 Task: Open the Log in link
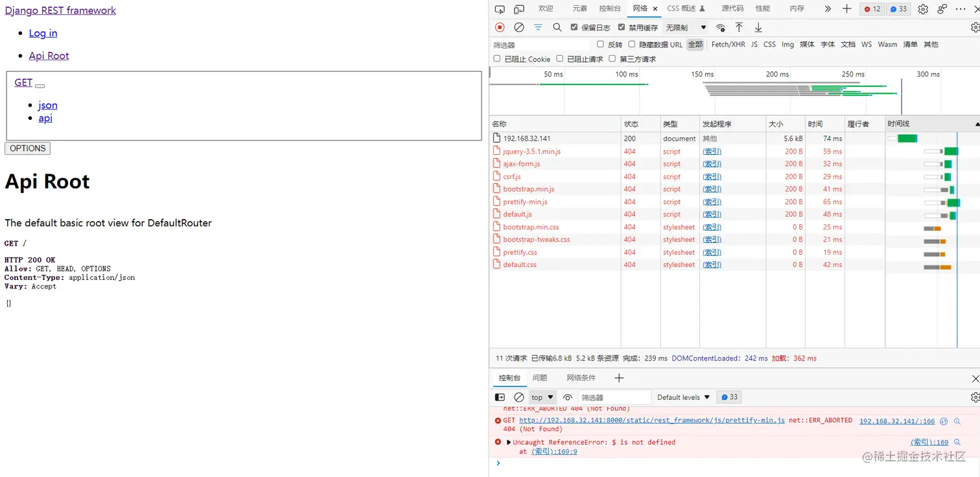coord(43,33)
